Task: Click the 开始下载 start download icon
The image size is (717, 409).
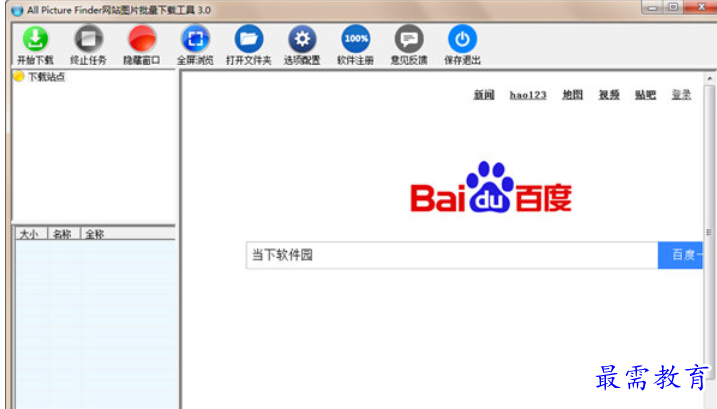Action: coord(35,39)
